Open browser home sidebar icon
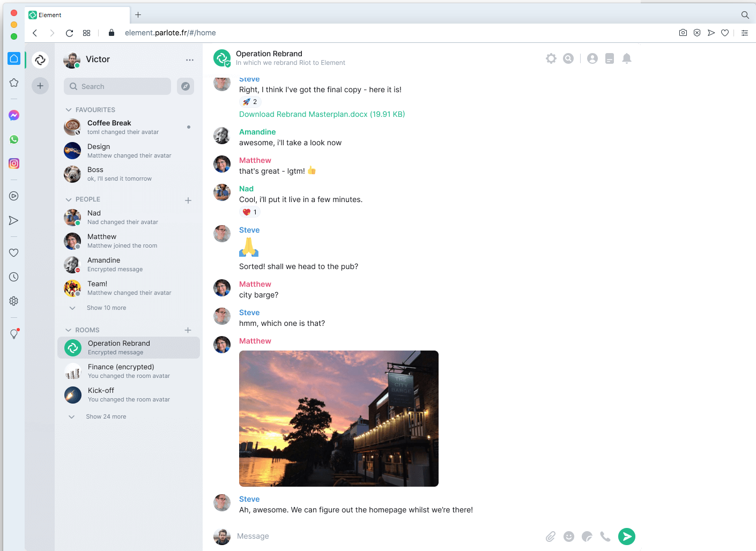 click(x=14, y=58)
